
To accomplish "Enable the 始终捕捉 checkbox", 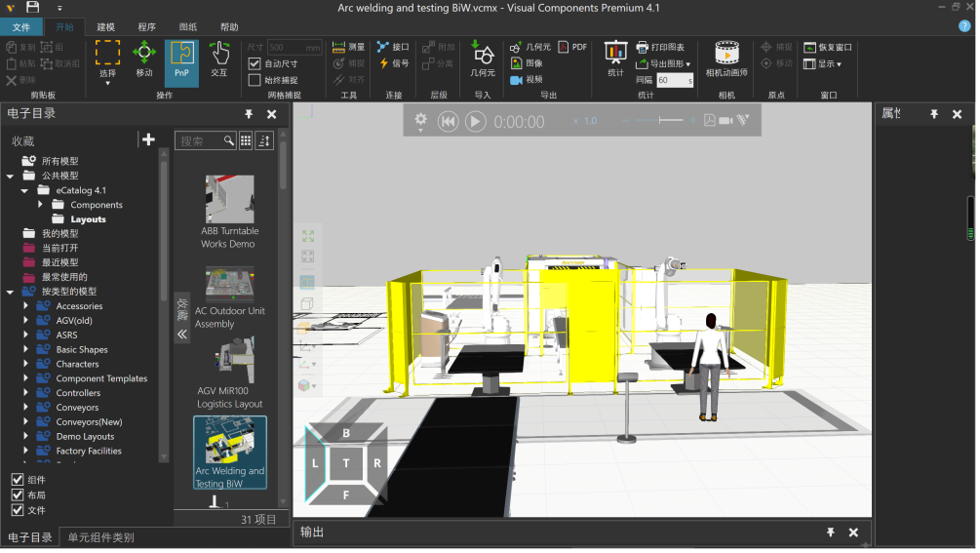I will click(255, 80).
